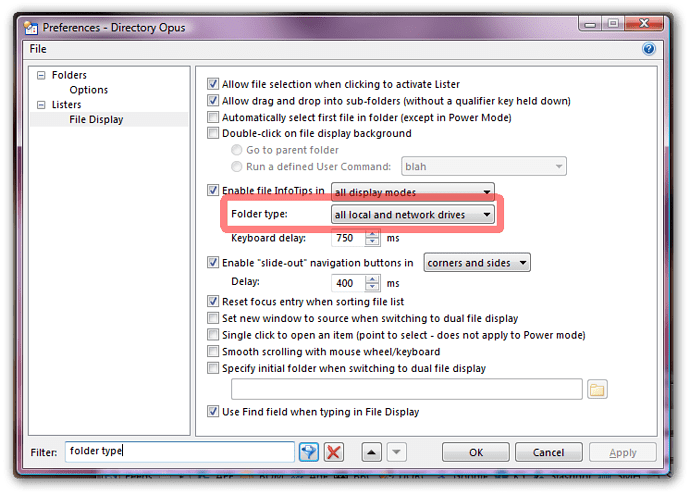Open the help icon in File header
690x495 pixels.
pos(649,48)
